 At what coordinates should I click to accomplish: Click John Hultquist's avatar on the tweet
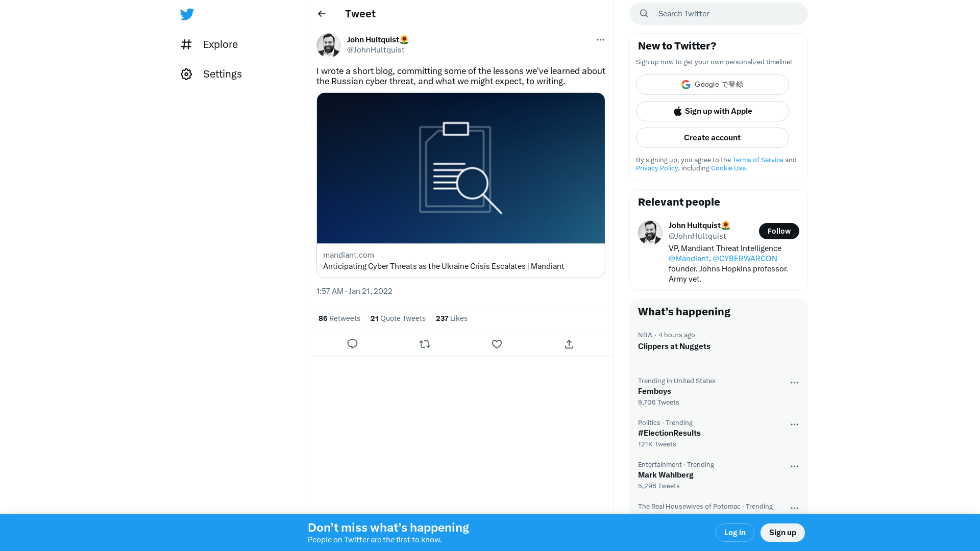click(329, 45)
